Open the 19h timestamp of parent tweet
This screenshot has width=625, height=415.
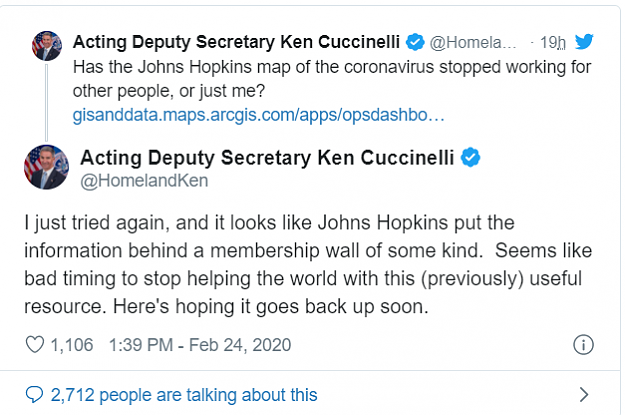tap(552, 42)
